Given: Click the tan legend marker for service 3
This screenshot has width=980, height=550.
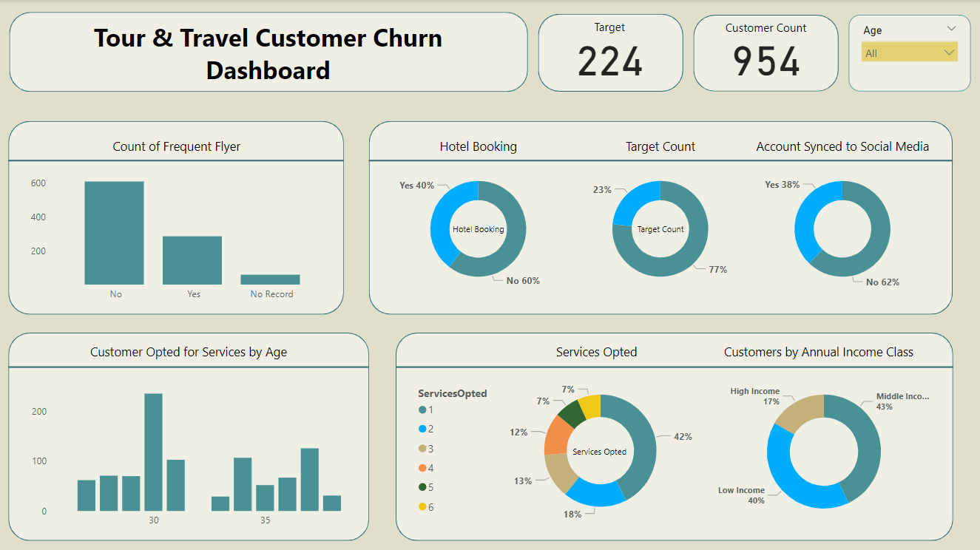Looking at the screenshot, I should pyautogui.click(x=422, y=449).
